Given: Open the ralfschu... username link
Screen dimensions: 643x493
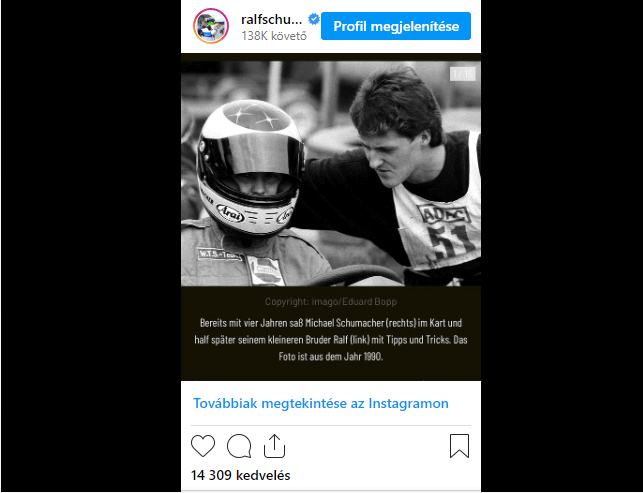Looking at the screenshot, I should (271, 19).
